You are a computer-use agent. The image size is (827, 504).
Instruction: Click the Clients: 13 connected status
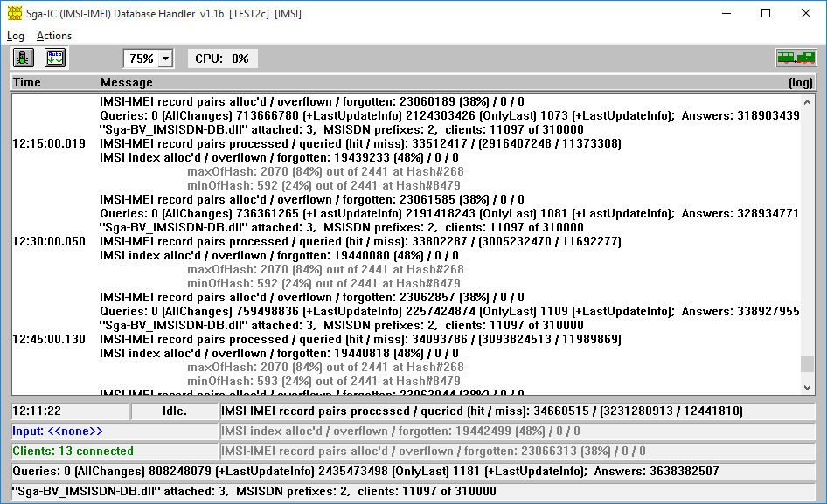point(73,452)
